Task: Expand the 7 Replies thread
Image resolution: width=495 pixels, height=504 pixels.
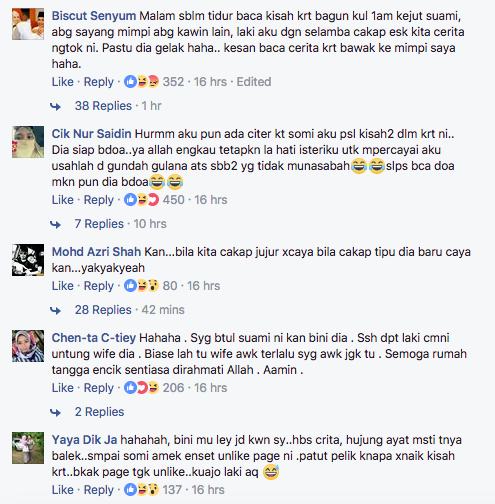Action: (x=99, y=224)
